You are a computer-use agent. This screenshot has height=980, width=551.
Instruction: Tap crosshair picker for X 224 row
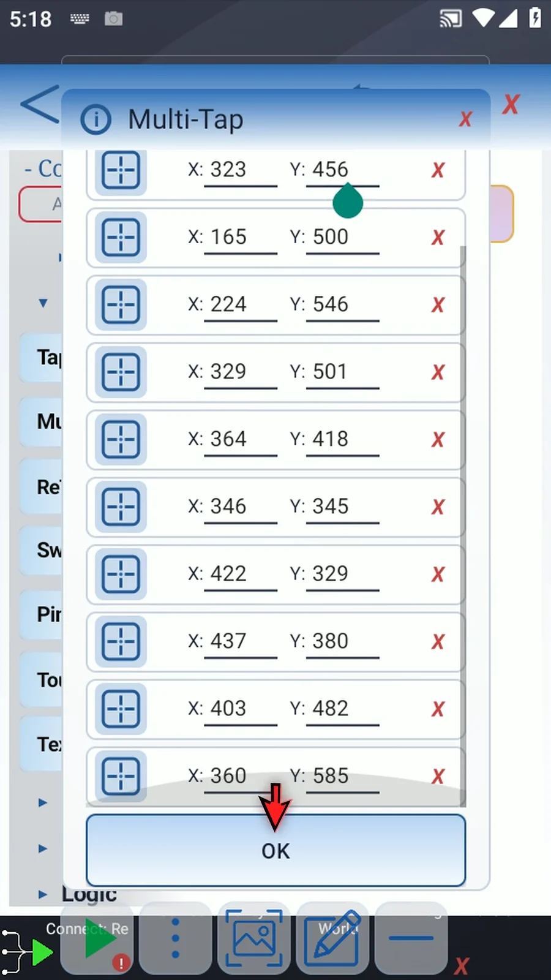[121, 304]
